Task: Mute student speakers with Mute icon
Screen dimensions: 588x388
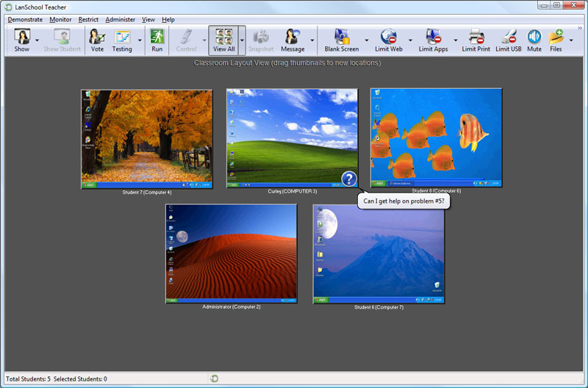Action: click(534, 40)
